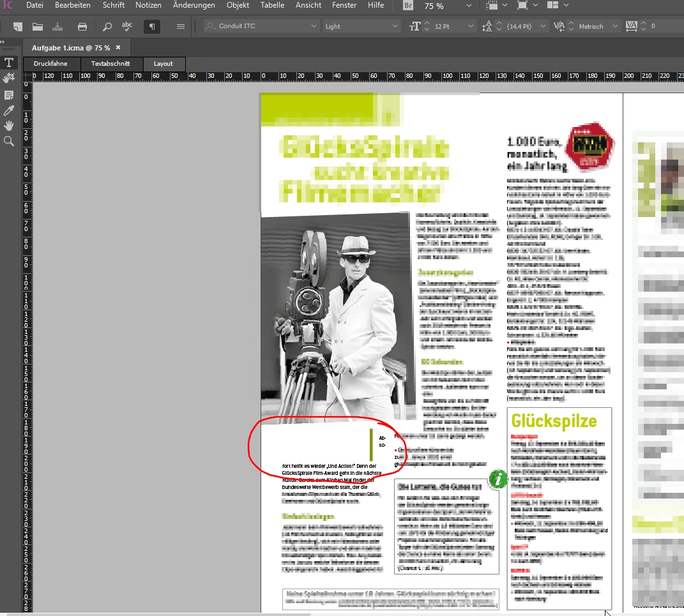Click the font size TT icon
684x616 pixels.
(414, 26)
